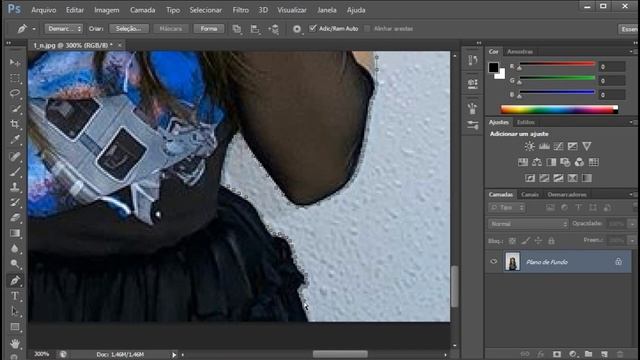Create a new group folder
Viewport: 640px width, 360px height.
pyautogui.click(x=588, y=354)
